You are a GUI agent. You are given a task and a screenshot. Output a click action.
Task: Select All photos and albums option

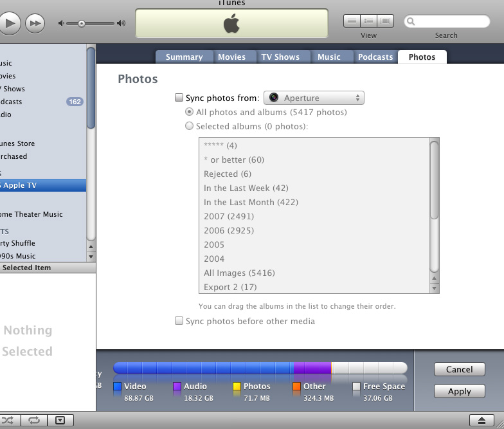click(x=189, y=112)
